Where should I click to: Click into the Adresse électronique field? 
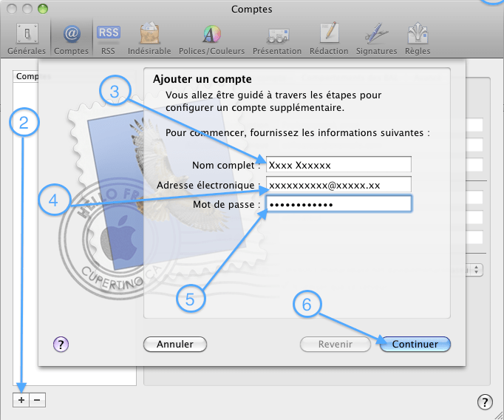click(x=338, y=185)
